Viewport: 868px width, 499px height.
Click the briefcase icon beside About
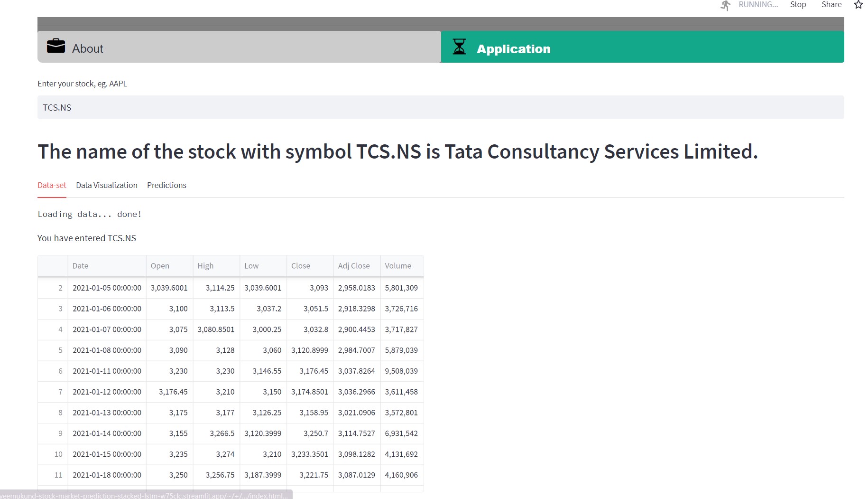coord(56,46)
